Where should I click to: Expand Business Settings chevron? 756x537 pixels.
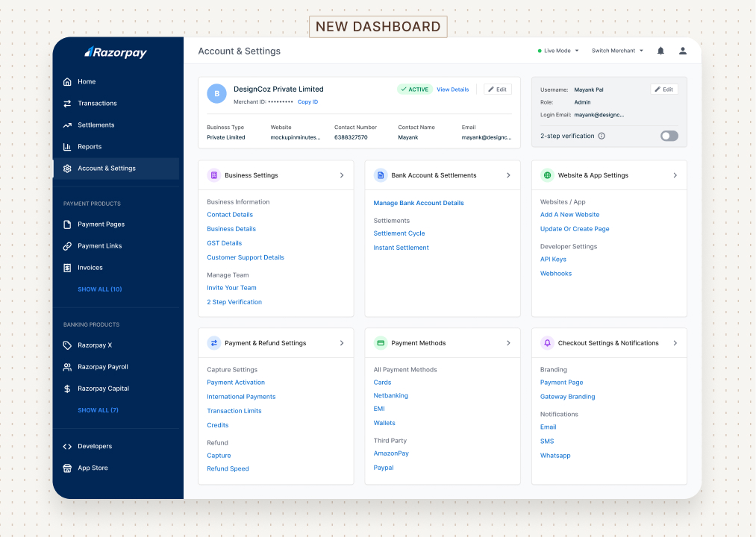coord(342,175)
